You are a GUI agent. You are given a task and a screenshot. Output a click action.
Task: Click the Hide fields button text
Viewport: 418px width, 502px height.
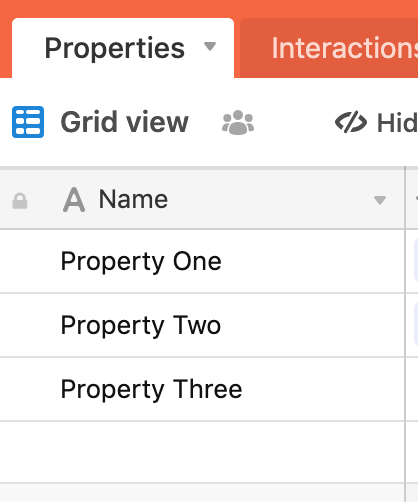click(x=397, y=123)
